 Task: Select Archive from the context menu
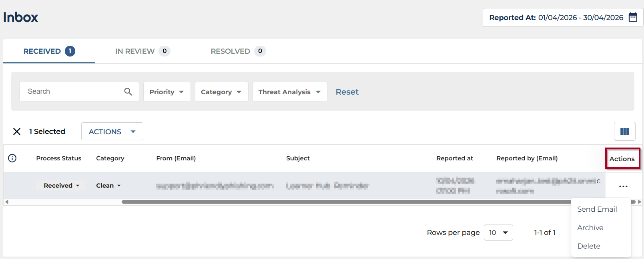(590, 228)
